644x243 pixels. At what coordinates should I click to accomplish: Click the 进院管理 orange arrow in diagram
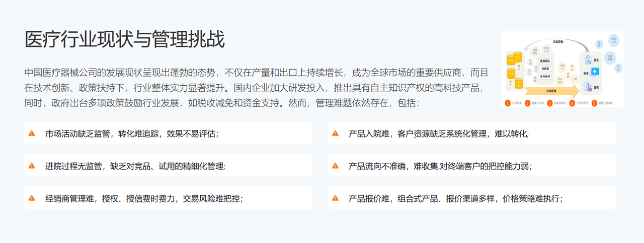[x=551, y=91]
